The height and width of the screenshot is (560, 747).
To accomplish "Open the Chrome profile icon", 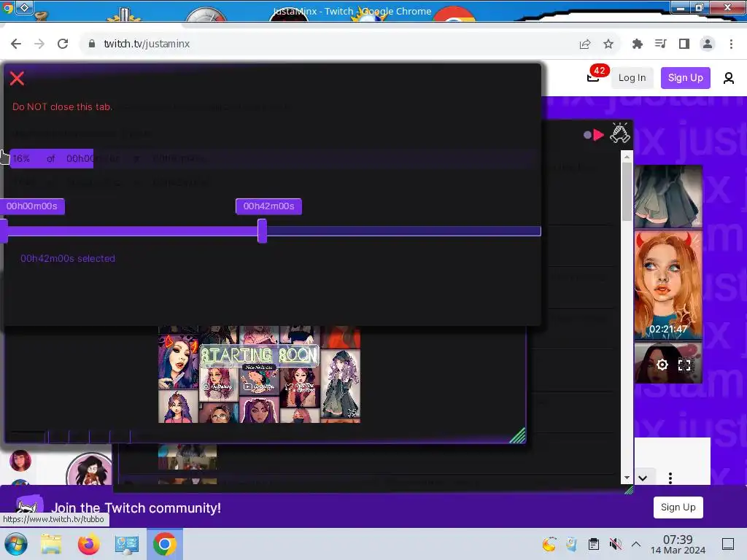I will pyautogui.click(x=708, y=44).
